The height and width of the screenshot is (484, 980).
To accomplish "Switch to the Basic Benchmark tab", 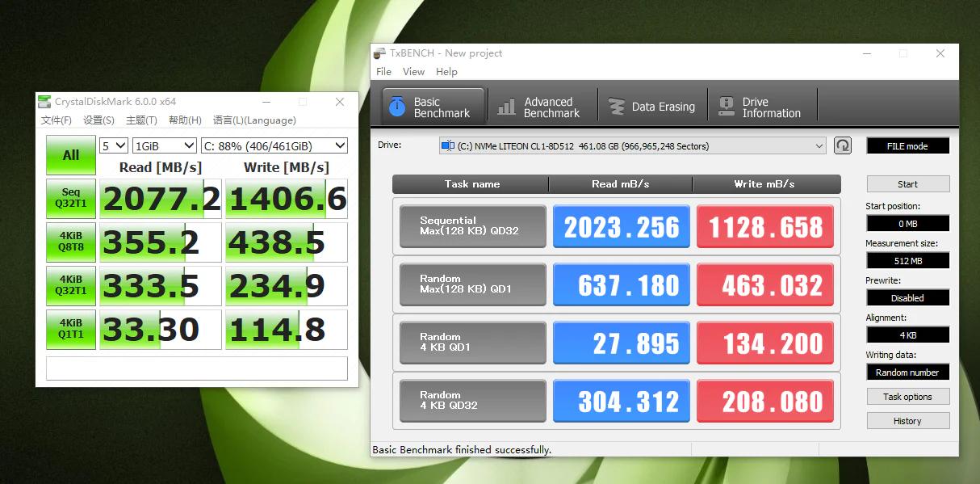I will 433,107.
